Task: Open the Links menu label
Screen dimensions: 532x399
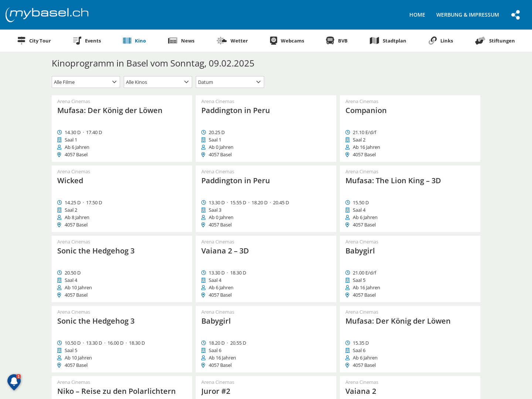Action: pos(446,41)
